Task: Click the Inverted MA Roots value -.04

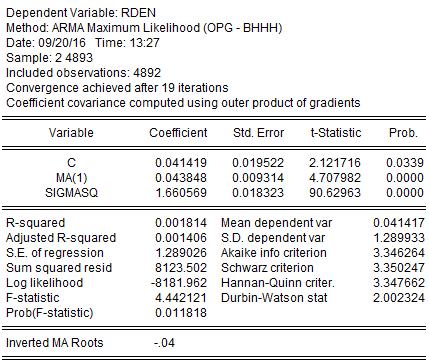Action: (165, 343)
